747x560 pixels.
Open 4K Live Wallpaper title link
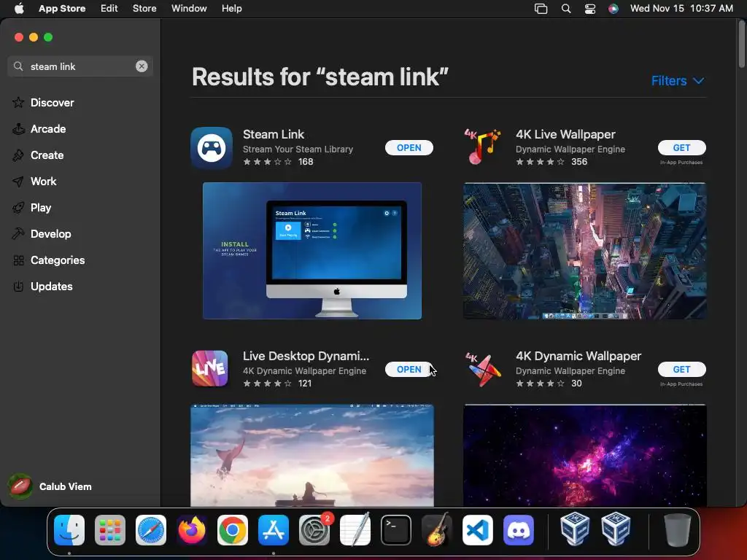point(565,134)
